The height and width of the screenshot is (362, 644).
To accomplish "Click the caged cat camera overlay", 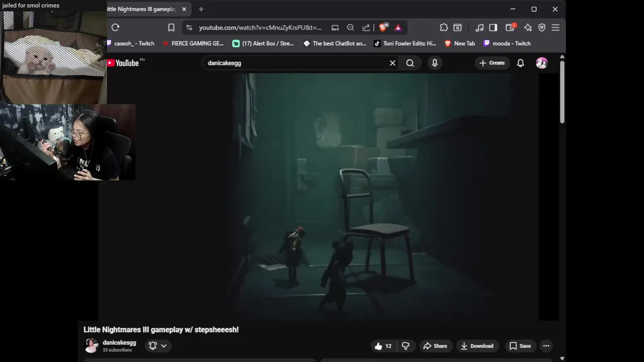I will tap(53, 57).
